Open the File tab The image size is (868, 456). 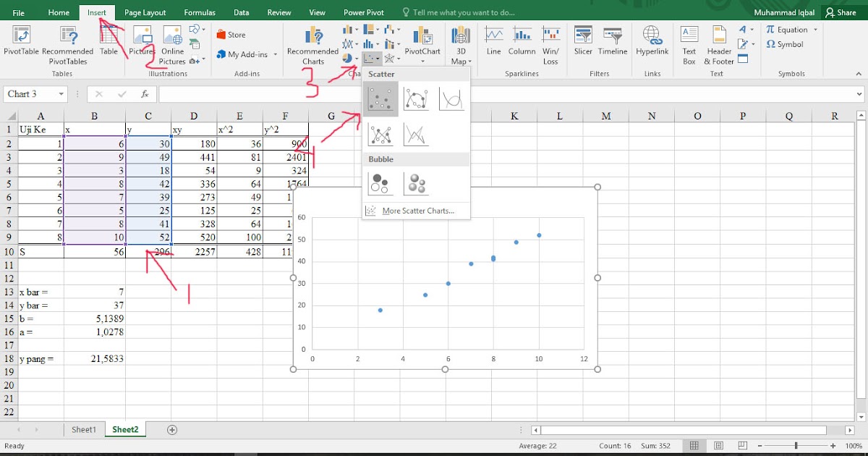[19, 12]
